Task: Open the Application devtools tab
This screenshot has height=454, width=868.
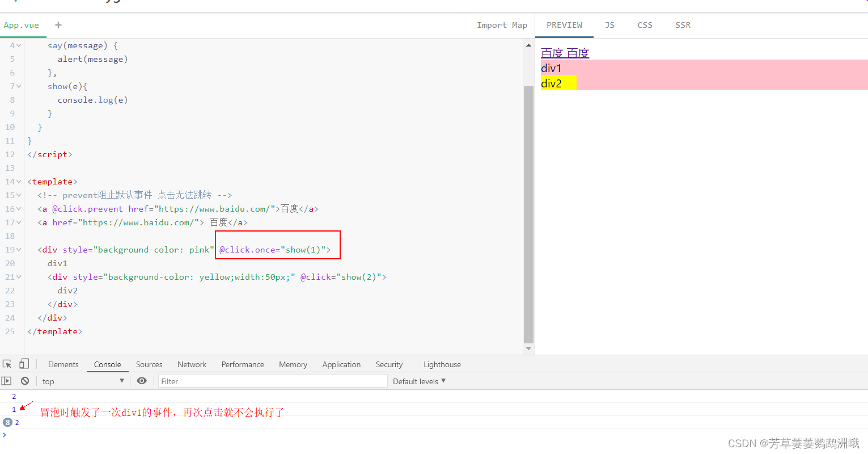Action: tap(341, 364)
